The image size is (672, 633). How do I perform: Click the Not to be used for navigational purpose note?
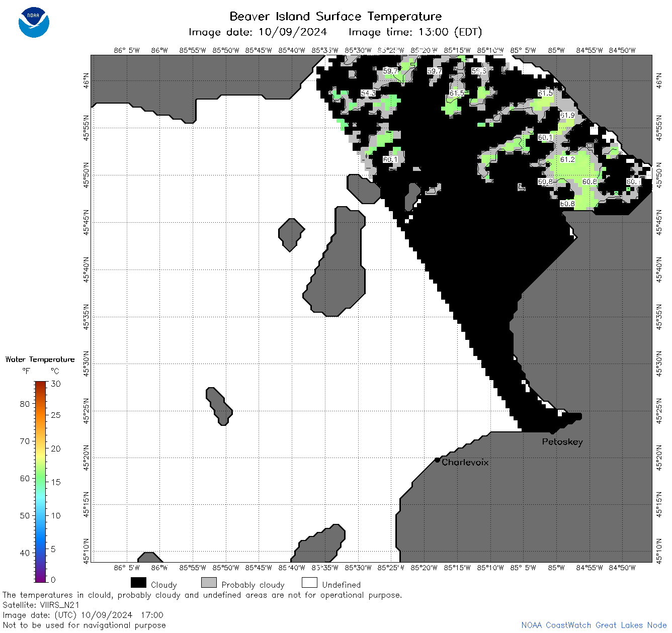(x=84, y=625)
